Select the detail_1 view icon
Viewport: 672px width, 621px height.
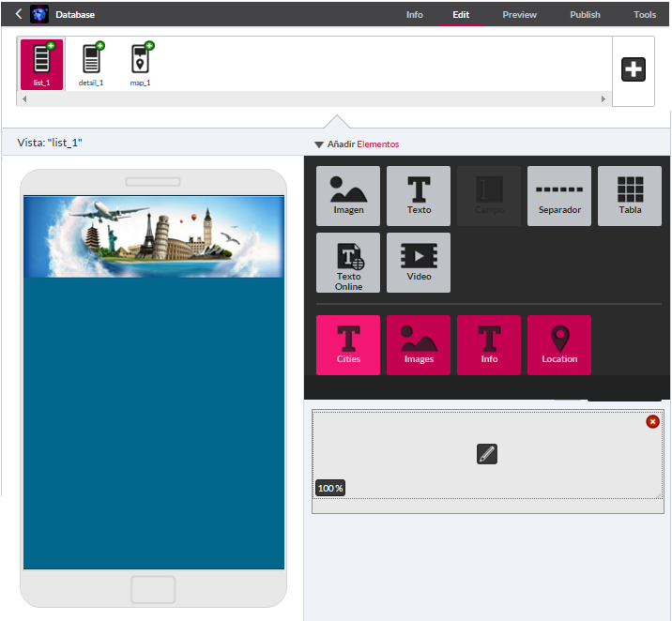click(91, 64)
